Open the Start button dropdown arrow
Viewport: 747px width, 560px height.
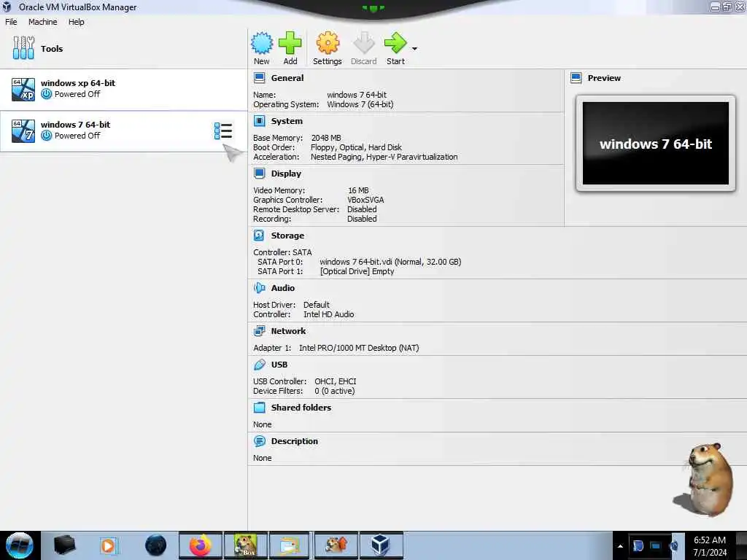pyautogui.click(x=414, y=49)
